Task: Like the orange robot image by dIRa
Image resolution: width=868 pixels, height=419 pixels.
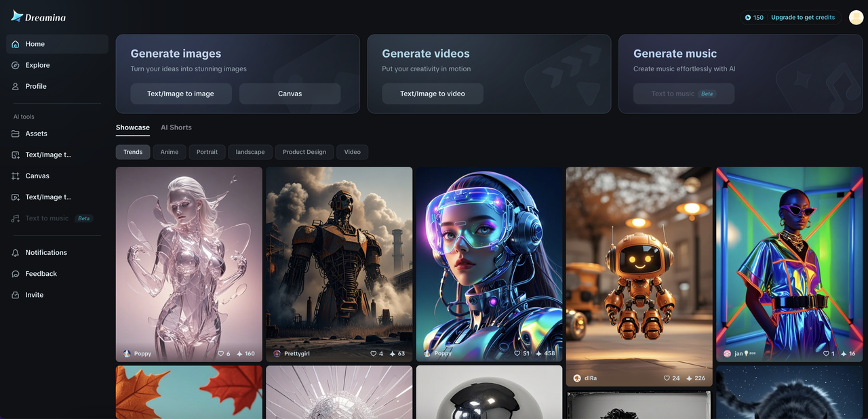Action: (667, 378)
